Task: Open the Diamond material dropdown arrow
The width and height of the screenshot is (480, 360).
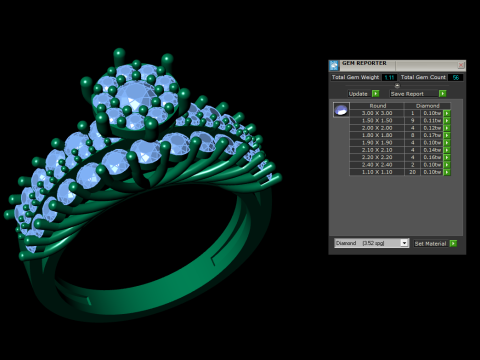Action: pyautogui.click(x=404, y=243)
